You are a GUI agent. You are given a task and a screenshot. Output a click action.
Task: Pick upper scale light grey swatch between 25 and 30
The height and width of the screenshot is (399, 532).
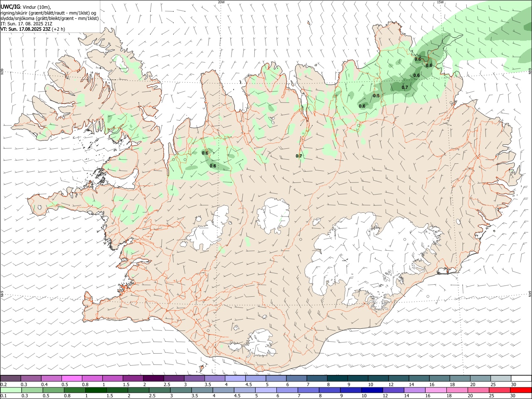501,378
